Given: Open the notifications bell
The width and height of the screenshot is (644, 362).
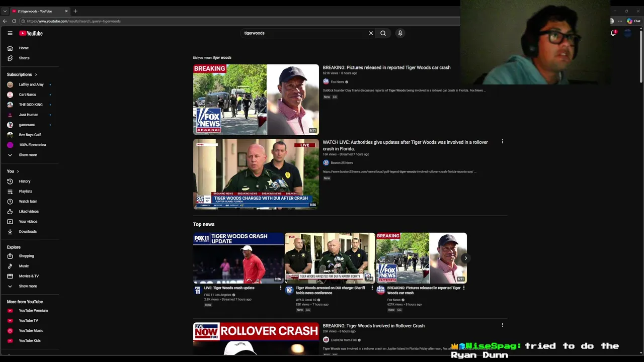Looking at the screenshot, I should (613, 33).
